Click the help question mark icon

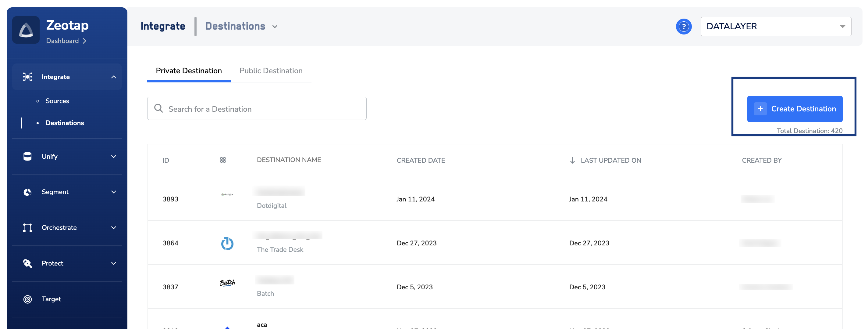click(x=684, y=26)
